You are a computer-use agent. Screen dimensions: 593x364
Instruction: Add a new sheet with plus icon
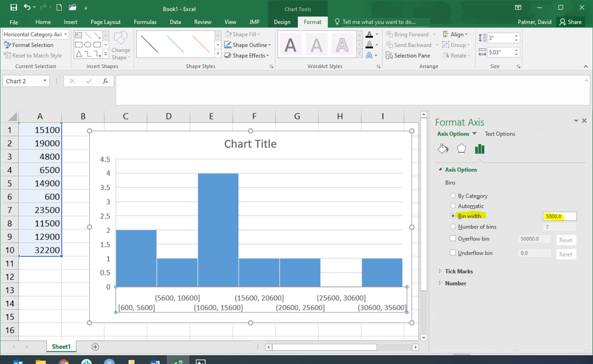click(x=95, y=347)
